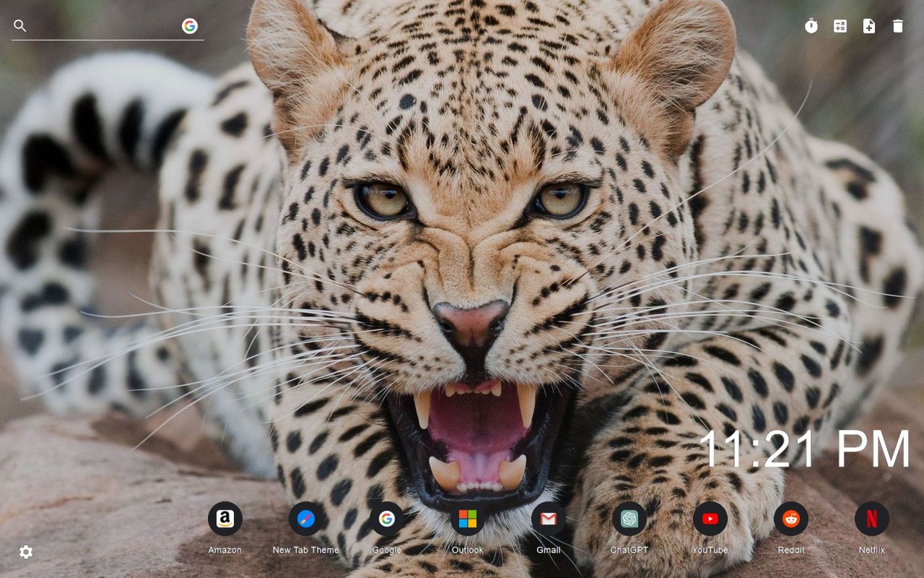
Task: Open the ChatGPT shortcut icon
Action: (629, 519)
